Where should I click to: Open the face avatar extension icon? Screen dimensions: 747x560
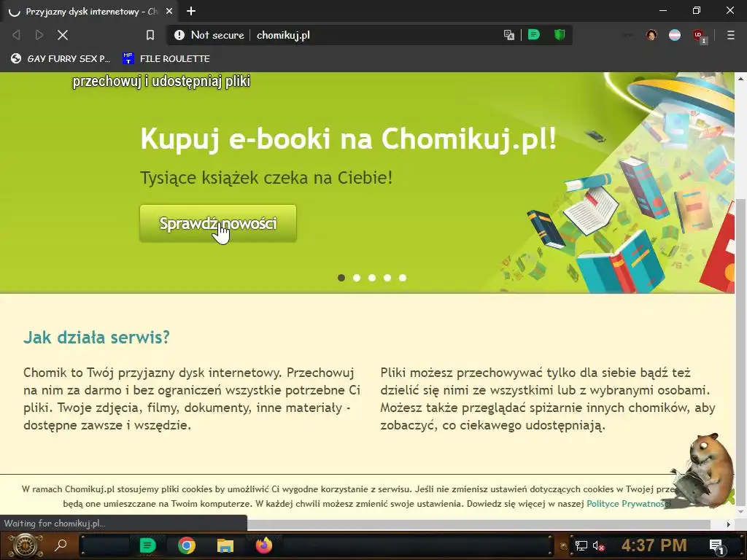[651, 35]
